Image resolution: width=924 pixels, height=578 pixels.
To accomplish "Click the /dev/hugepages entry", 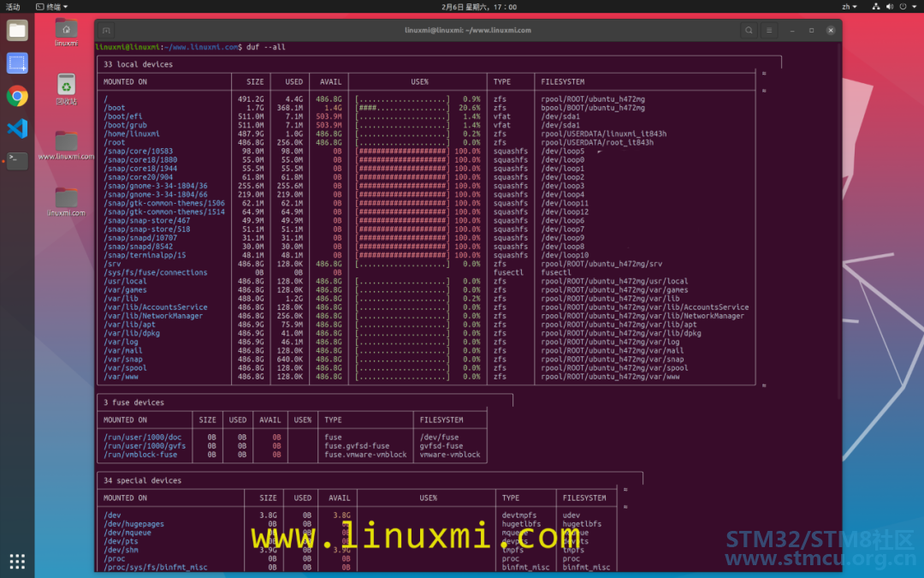I will pyautogui.click(x=133, y=524).
